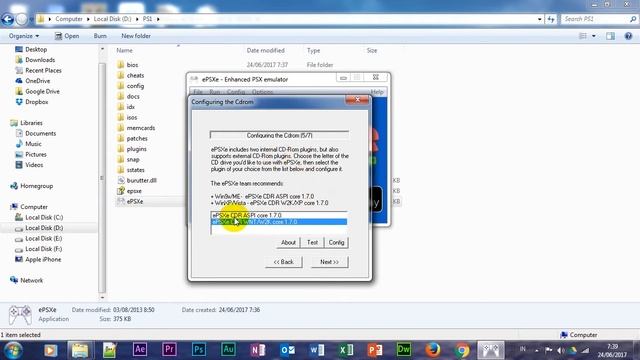Click volume icon in system tray
The height and width of the screenshot is (360, 640).
[x=561, y=350]
